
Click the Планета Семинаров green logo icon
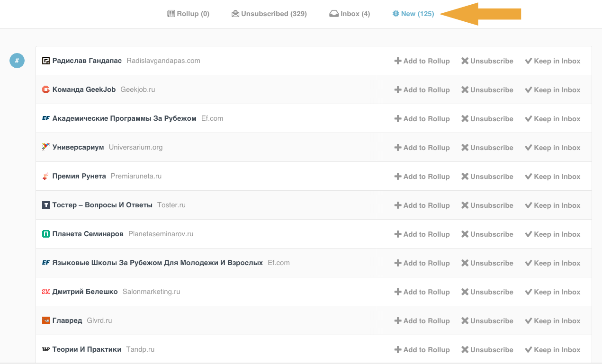pyautogui.click(x=46, y=234)
